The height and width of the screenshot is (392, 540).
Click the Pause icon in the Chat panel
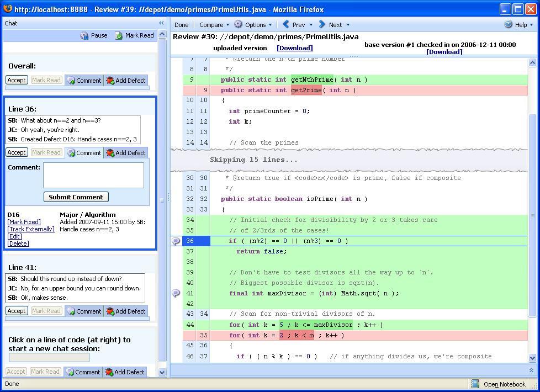click(84, 35)
